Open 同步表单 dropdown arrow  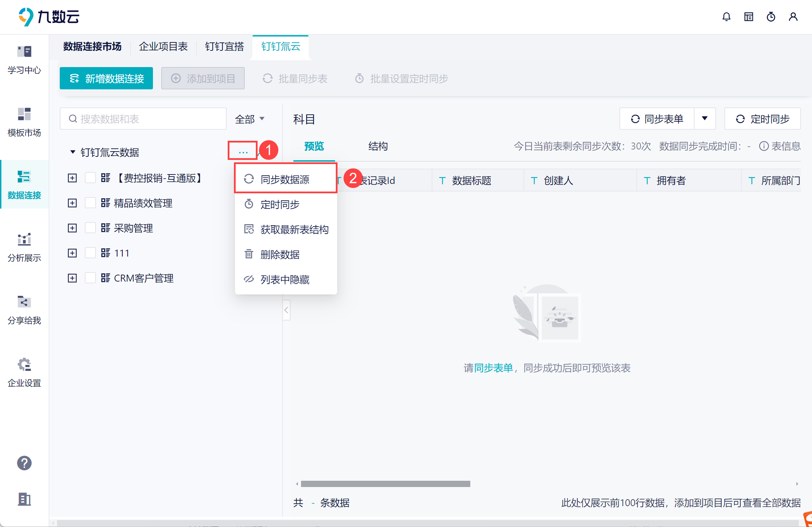(x=705, y=119)
